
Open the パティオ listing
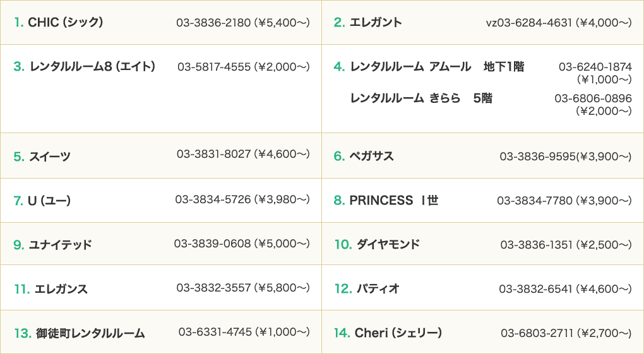(378, 289)
